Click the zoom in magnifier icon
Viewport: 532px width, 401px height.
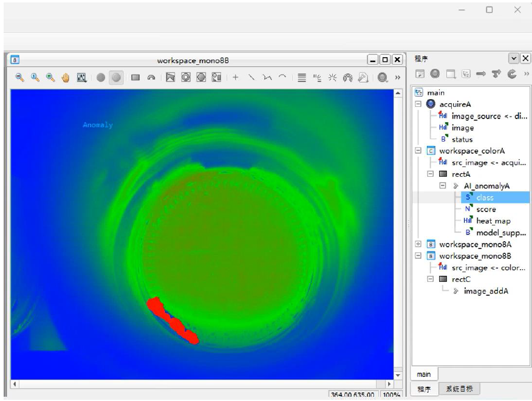pyautogui.click(x=50, y=77)
